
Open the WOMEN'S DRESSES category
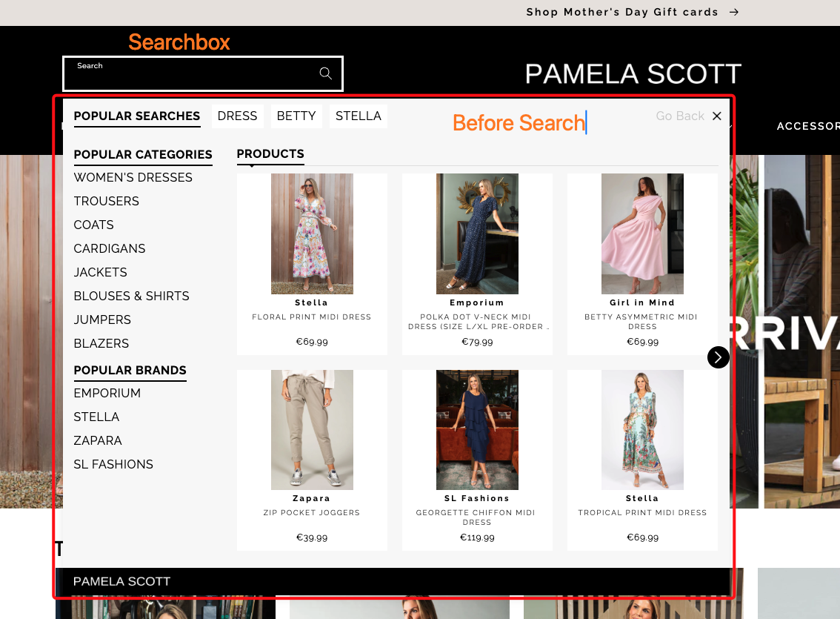133,177
